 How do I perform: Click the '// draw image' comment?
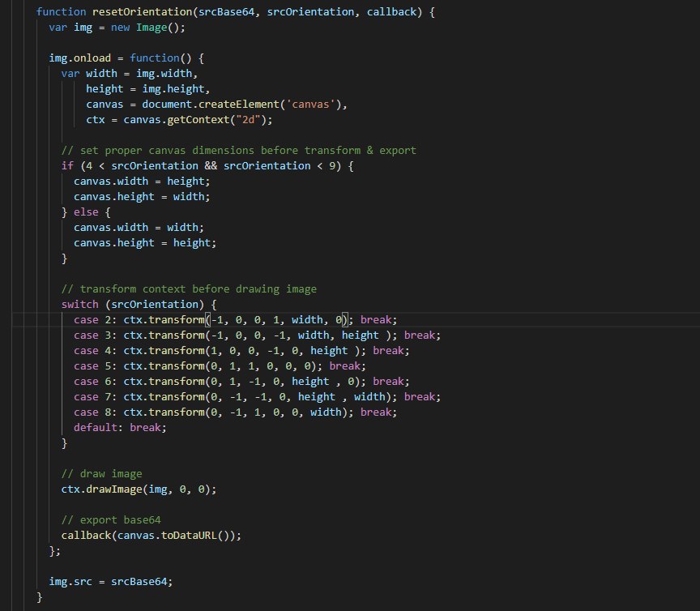tap(101, 474)
